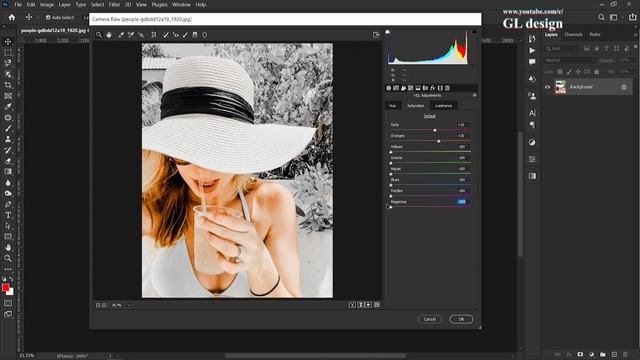This screenshot has width=640, height=360.
Task: Select the Color Sampler tool in Camera Raw
Action: point(131,35)
